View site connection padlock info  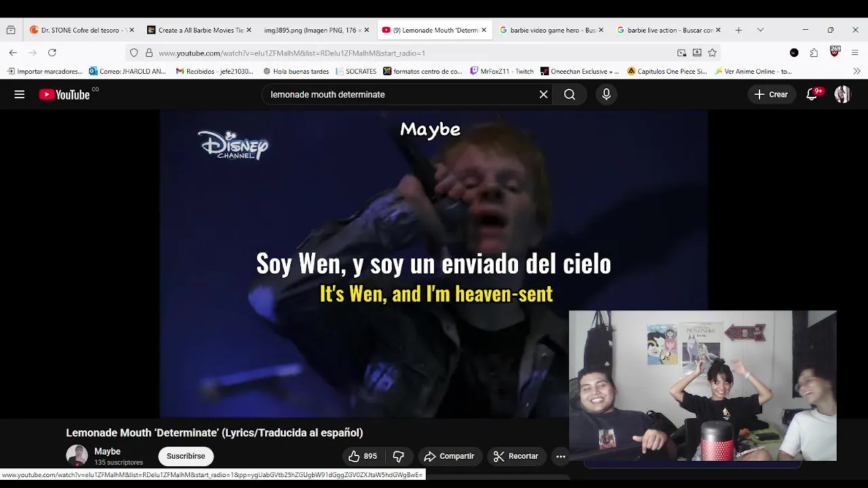click(149, 53)
